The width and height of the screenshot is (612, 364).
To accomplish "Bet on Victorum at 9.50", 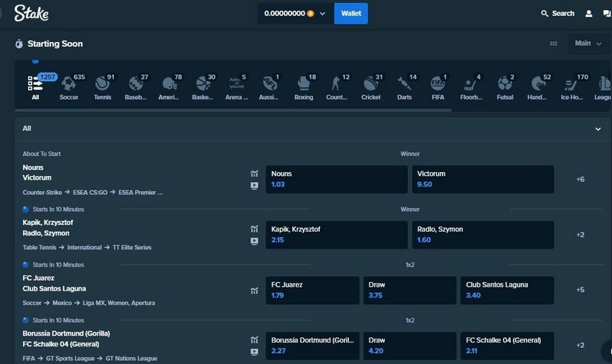I will pyautogui.click(x=483, y=179).
